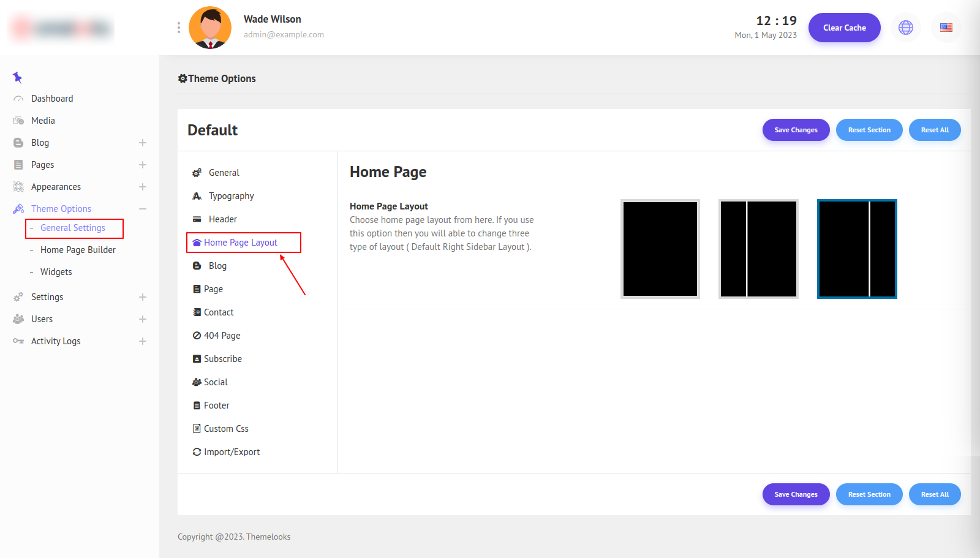
Task: Open Home Page Builder in the sidebar
Action: 78,250
